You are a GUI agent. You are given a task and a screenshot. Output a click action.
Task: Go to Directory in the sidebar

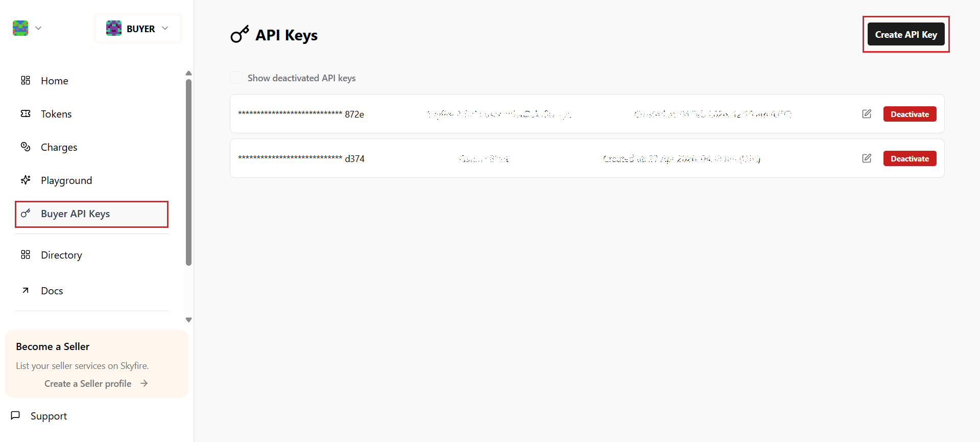(61, 255)
